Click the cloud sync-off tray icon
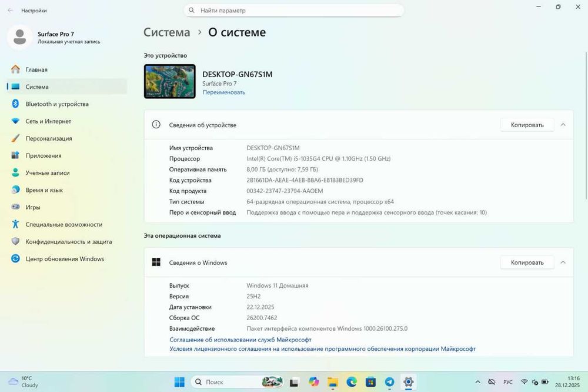 click(492, 382)
